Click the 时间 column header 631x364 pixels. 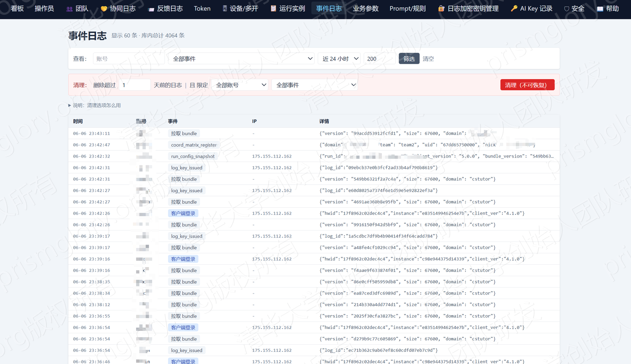tap(78, 121)
